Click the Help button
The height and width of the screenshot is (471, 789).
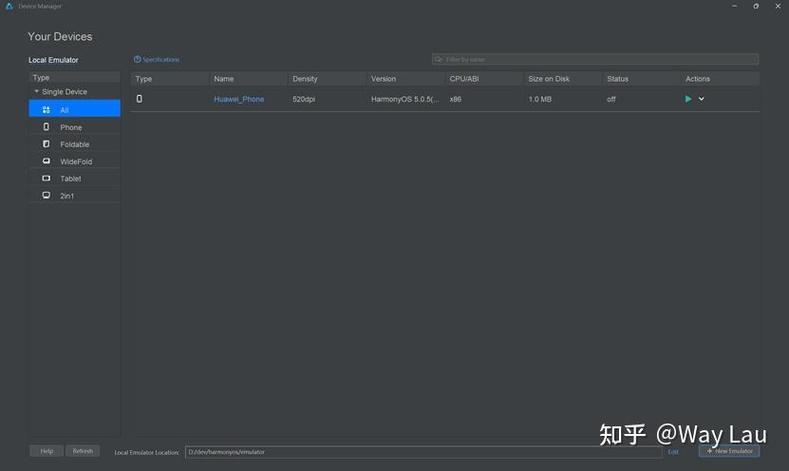[x=47, y=451]
